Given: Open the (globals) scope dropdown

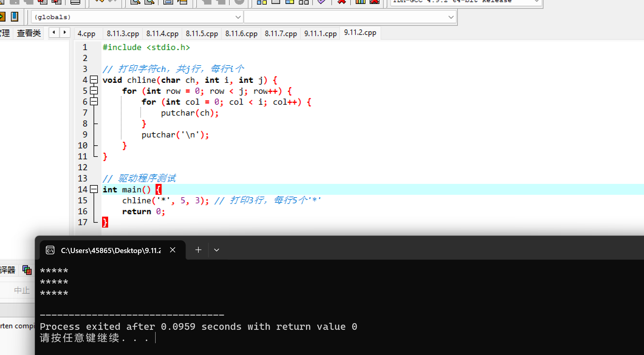Looking at the screenshot, I should click(x=238, y=17).
